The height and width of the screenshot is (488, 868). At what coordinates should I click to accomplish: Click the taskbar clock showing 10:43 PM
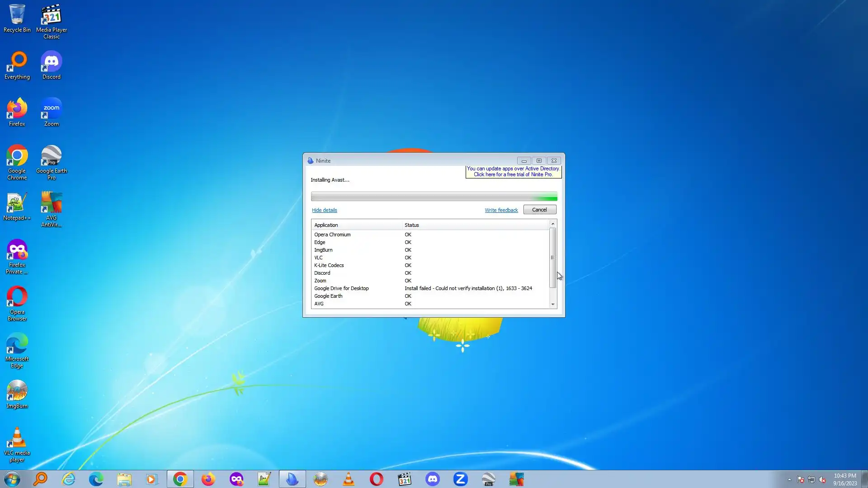pyautogui.click(x=844, y=479)
